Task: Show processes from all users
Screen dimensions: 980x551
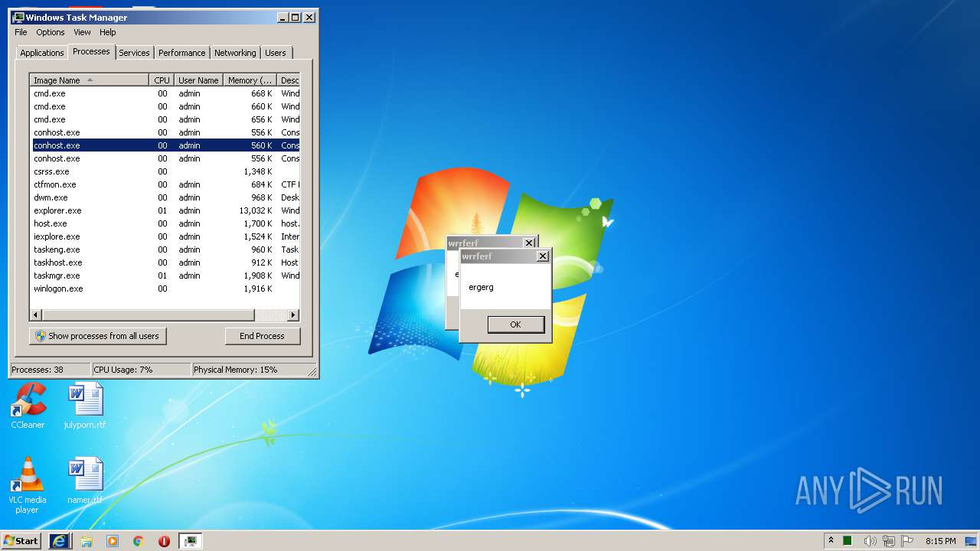Action: point(97,336)
